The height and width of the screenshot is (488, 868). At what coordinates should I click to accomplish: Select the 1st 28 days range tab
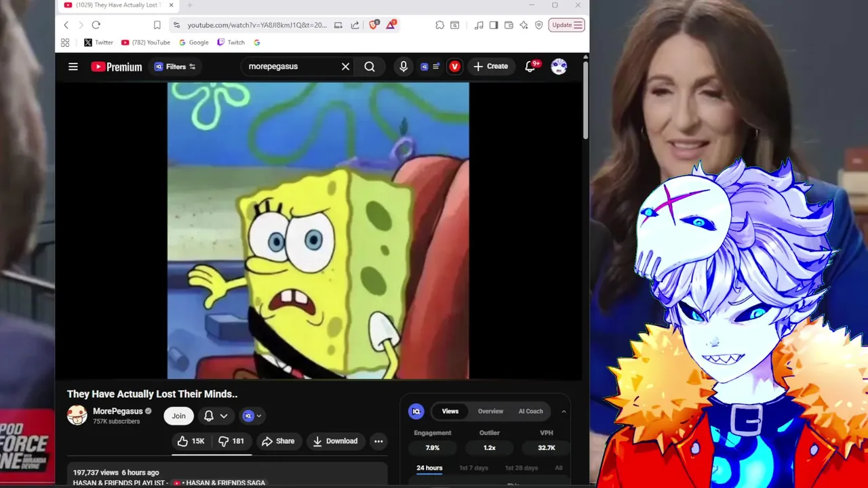click(521, 468)
